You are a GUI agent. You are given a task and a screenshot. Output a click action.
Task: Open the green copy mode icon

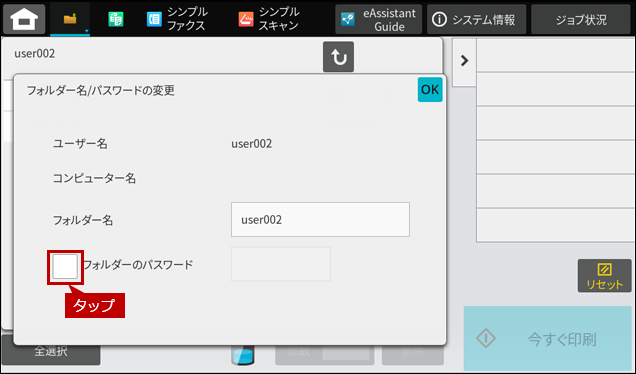click(116, 19)
